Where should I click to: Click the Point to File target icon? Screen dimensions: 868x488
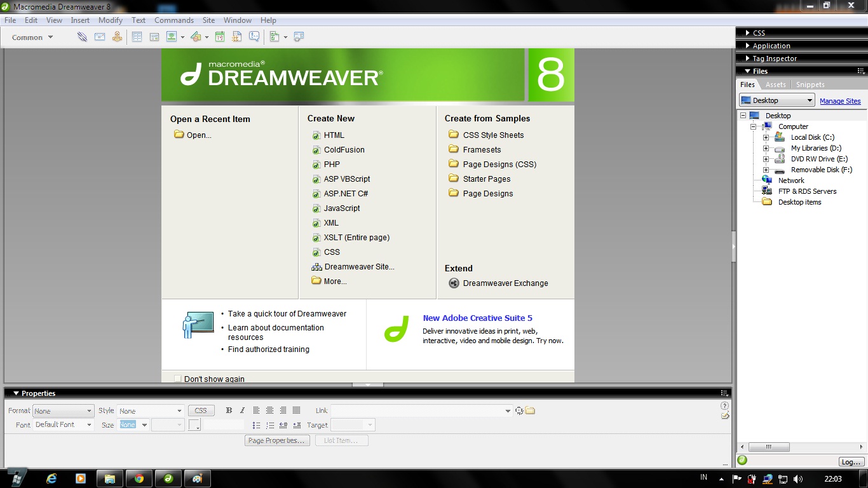[x=519, y=410]
